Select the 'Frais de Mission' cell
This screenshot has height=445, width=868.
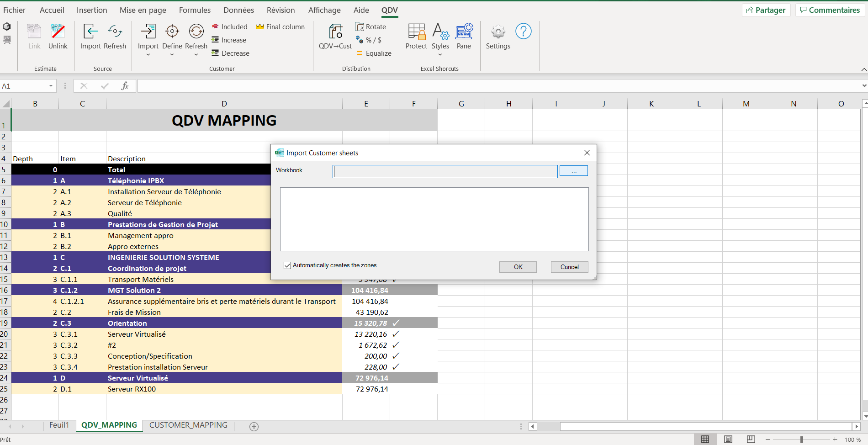224,312
